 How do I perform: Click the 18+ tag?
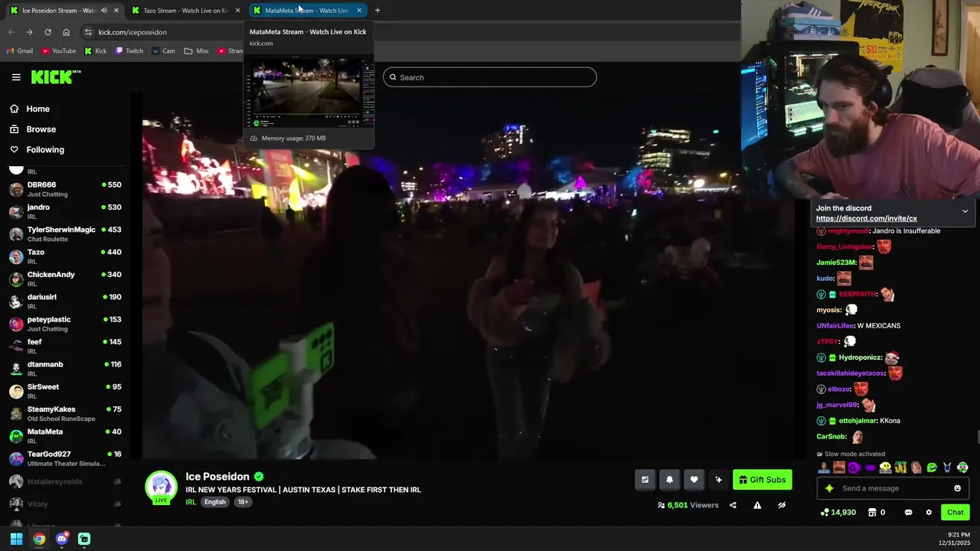(243, 502)
